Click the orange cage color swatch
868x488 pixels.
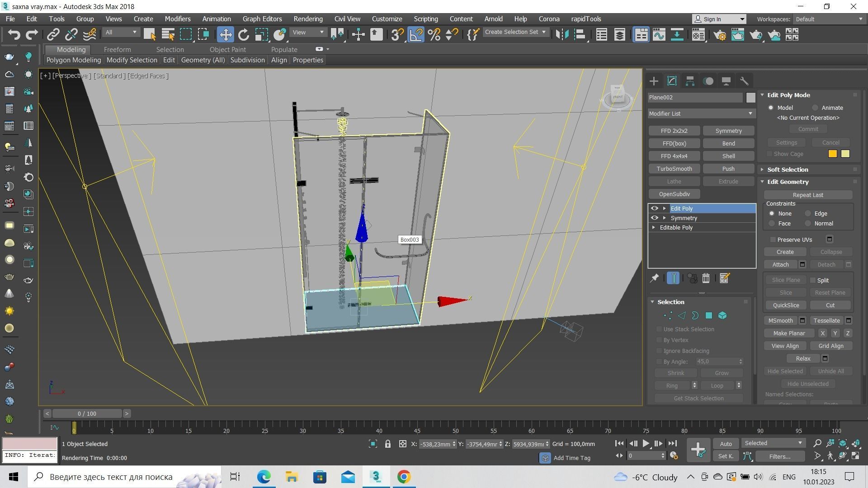832,154
